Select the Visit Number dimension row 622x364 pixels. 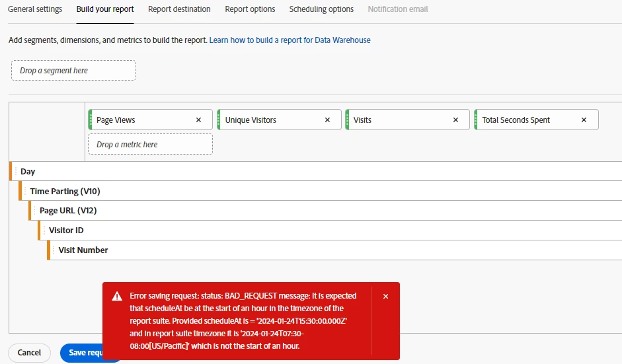coord(335,250)
